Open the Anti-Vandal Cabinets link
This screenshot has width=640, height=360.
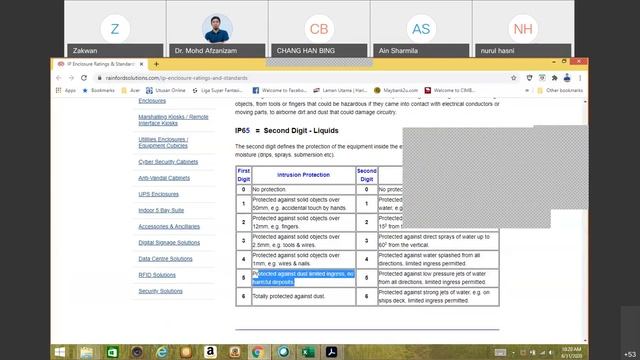click(164, 178)
